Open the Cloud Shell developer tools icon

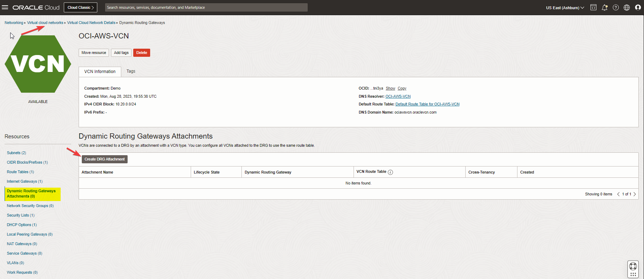[594, 7]
